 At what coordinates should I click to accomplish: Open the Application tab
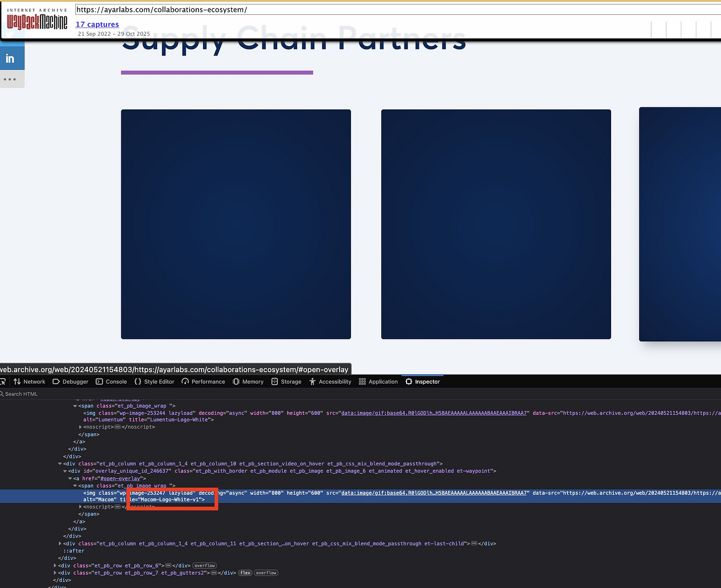[x=378, y=382]
